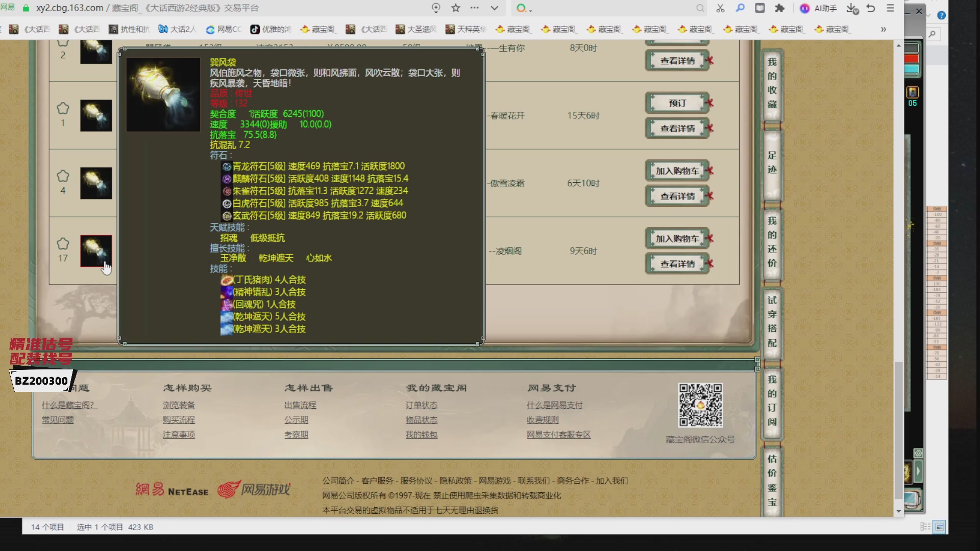Screen dimensions: 980x551
Task: Open the 购买流程 link
Action: pyautogui.click(x=179, y=420)
